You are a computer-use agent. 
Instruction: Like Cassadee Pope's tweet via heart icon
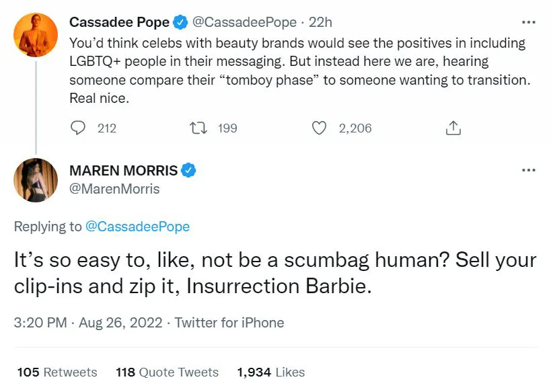point(318,128)
